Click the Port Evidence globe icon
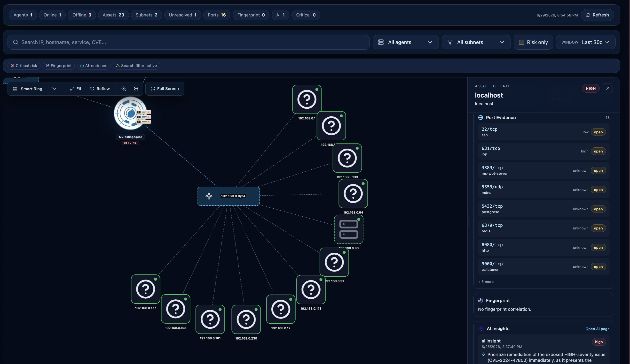Viewport: 630px width, 364px height. pyautogui.click(x=480, y=118)
